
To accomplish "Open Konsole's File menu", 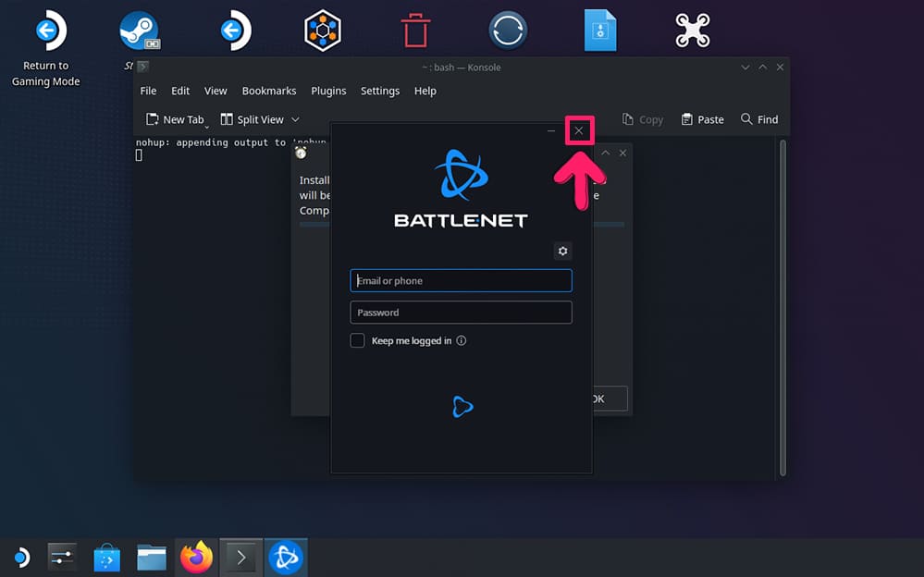I will pos(148,91).
